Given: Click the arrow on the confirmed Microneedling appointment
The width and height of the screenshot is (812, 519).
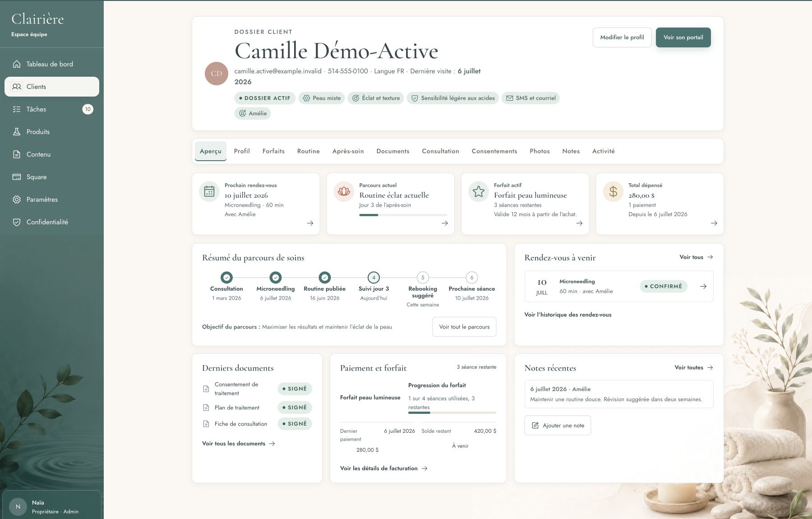Looking at the screenshot, I should [703, 286].
